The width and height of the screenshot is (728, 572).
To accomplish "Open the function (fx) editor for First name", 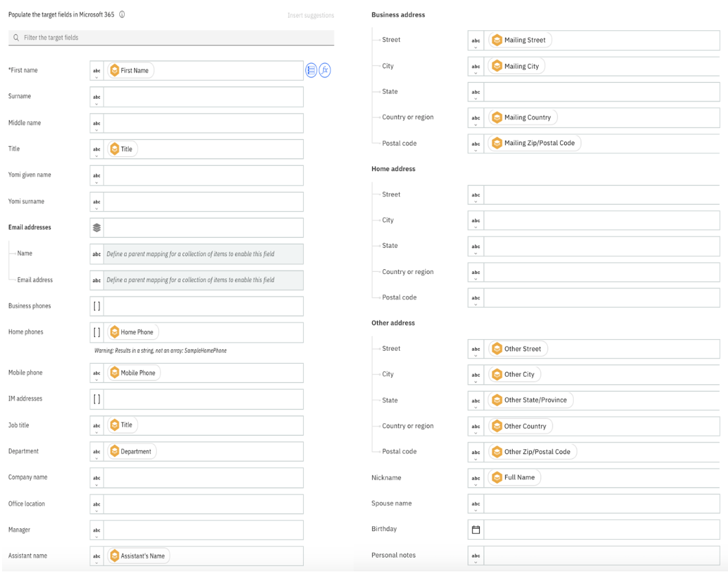I will 325,71.
